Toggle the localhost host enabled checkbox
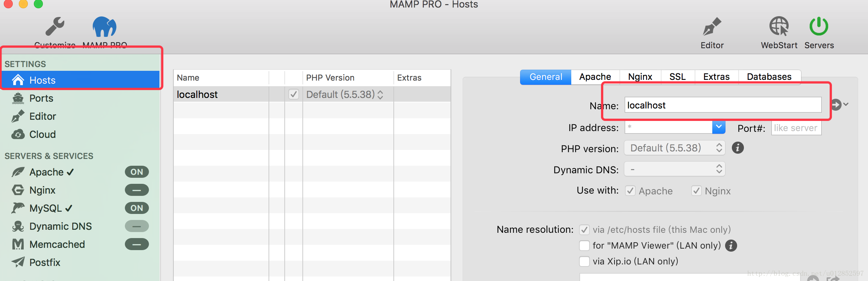The width and height of the screenshot is (868, 281). [x=294, y=94]
